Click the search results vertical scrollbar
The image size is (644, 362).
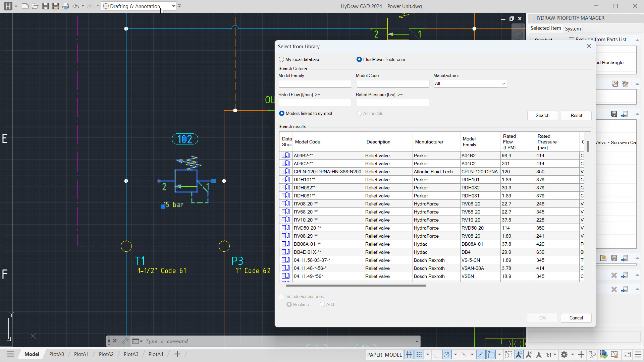coord(588,146)
